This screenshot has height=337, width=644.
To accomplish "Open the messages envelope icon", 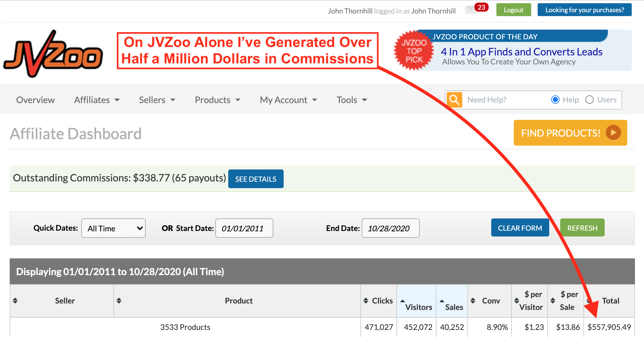I will pos(471,10).
